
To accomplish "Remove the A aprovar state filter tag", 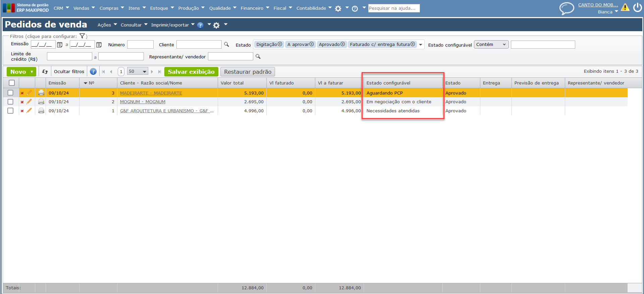I will point(312,44).
